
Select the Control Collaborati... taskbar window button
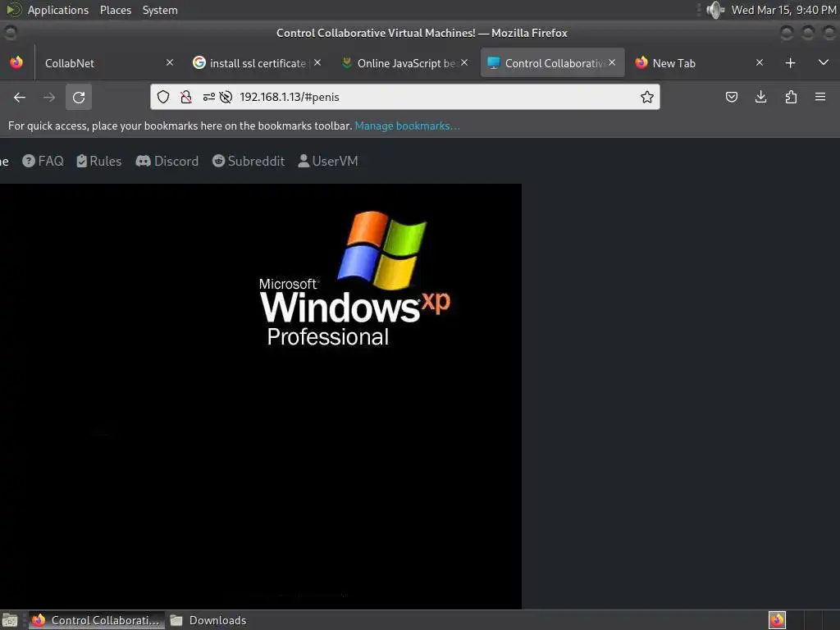[97, 620]
